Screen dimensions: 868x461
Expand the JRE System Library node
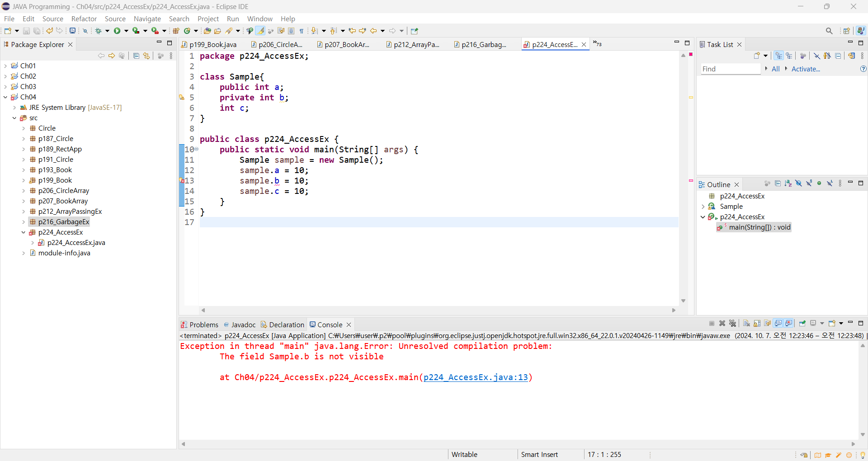[x=14, y=107]
